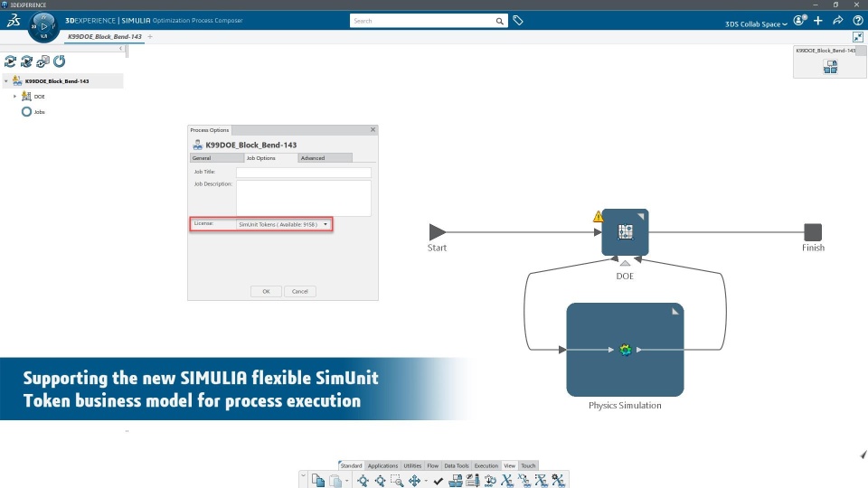Click the zoom area selection icon
The image size is (868, 488).
[x=397, y=480]
